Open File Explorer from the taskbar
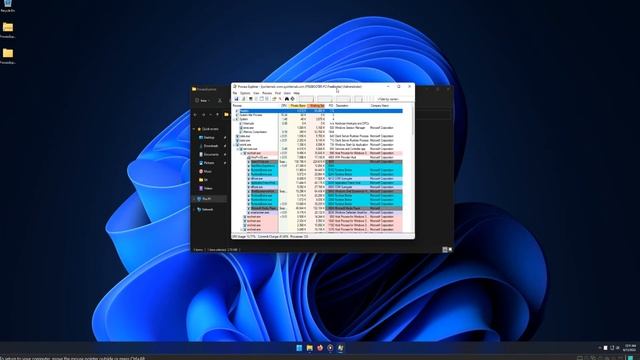The image size is (640, 360). [309, 348]
